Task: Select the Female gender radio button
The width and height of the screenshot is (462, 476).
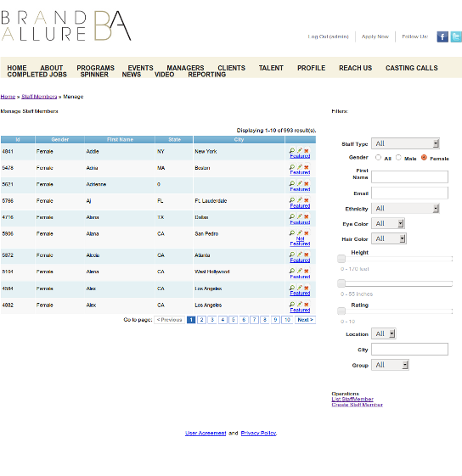Action: click(x=424, y=157)
